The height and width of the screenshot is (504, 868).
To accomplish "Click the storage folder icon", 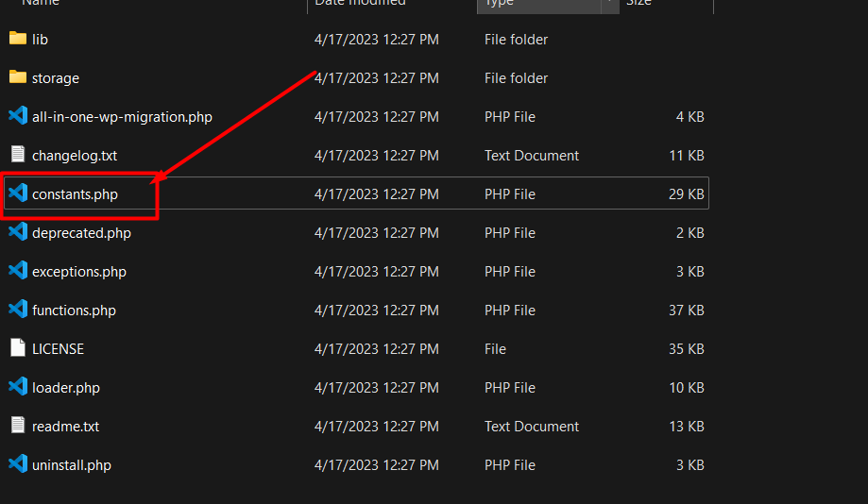I will 17,77.
